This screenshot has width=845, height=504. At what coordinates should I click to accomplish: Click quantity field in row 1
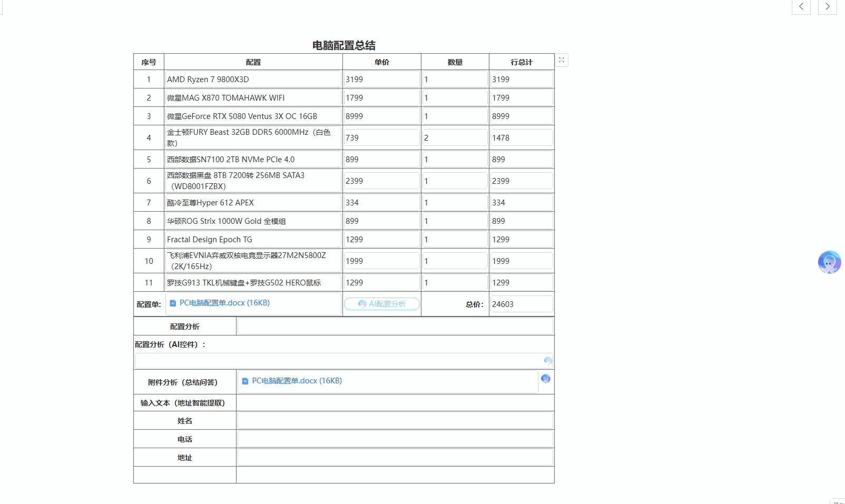pos(455,80)
